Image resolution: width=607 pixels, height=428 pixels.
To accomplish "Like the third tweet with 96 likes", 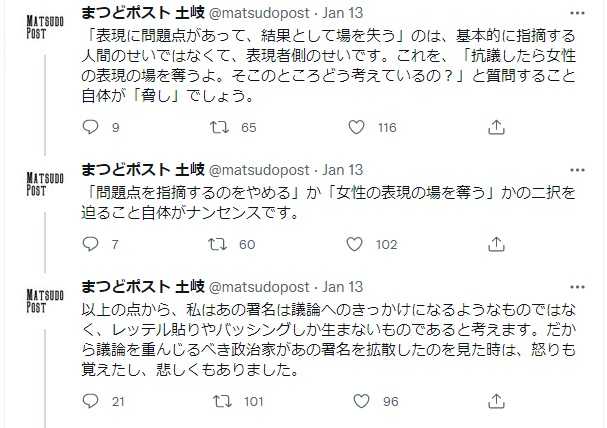I will (359, 401).
